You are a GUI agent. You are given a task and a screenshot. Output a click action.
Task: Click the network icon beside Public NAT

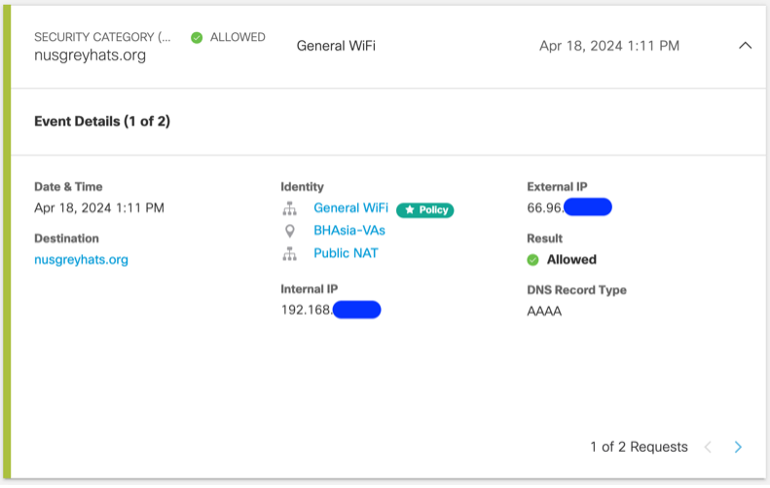pyautogui.click(x=290, y=254)
